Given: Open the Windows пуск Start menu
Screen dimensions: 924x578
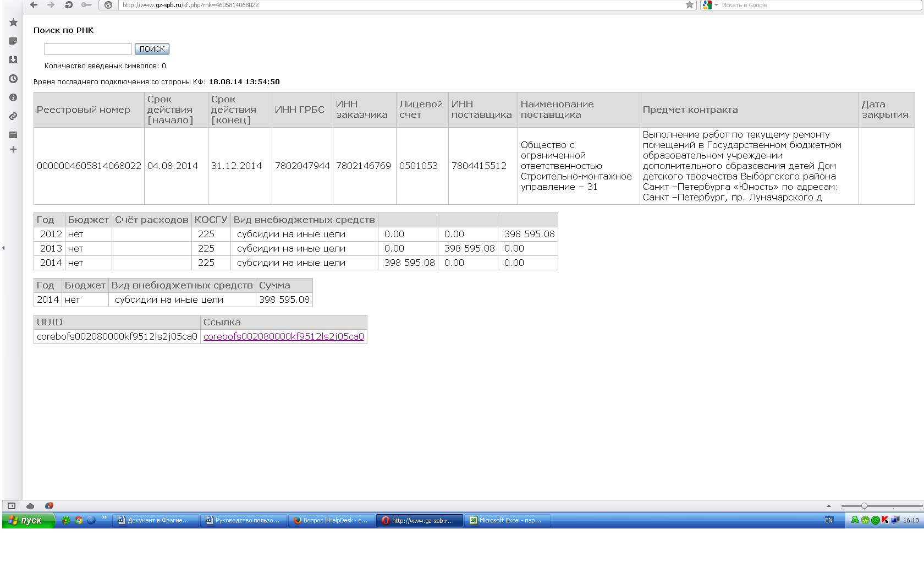Looking at the screenshot, I should (28, 520).
